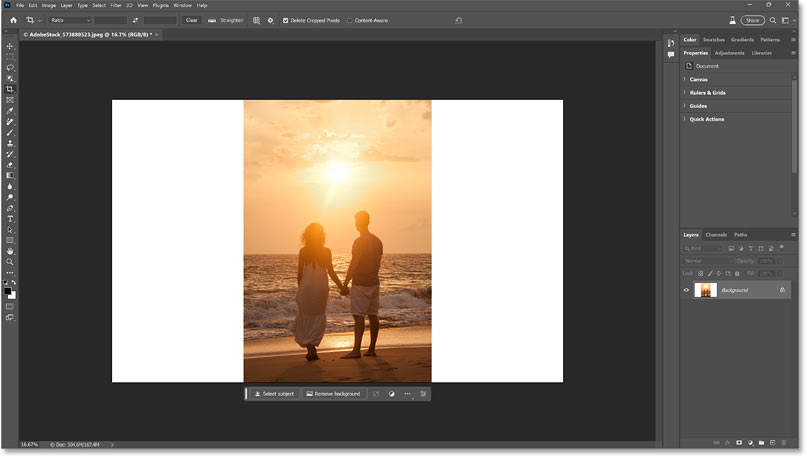Screen dimensions: 807x458
Task: Select the Frame tool
Action: pyautogui.click(x=10, y=100)
